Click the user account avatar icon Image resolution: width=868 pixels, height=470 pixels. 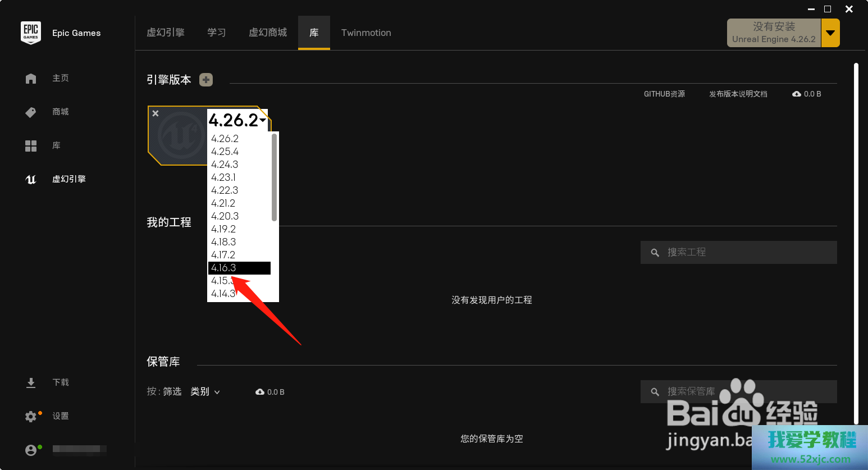pyautogui.click(x=31, y=450)
